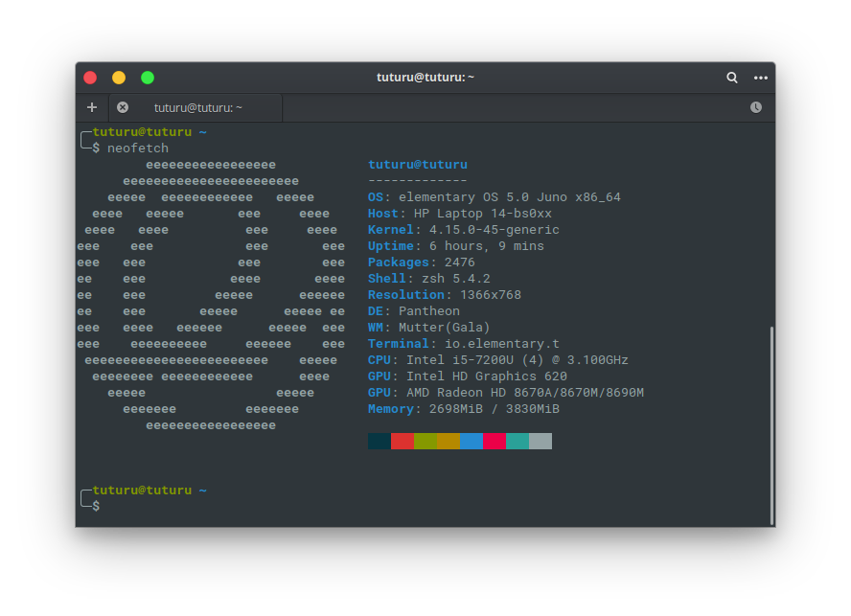Click the tuturu@tuturu hostname in neofetch output
This screenshot has height=616, width=851.
418,164
